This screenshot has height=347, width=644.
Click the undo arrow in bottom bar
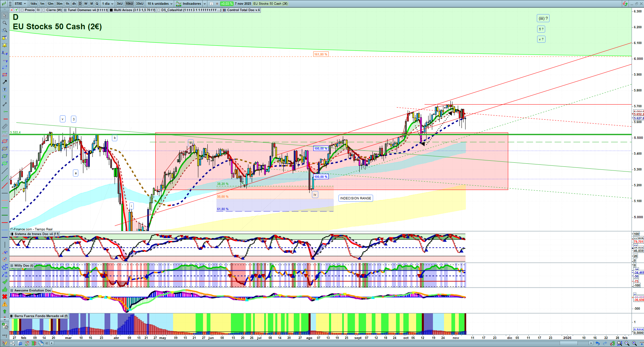(597, 343)
